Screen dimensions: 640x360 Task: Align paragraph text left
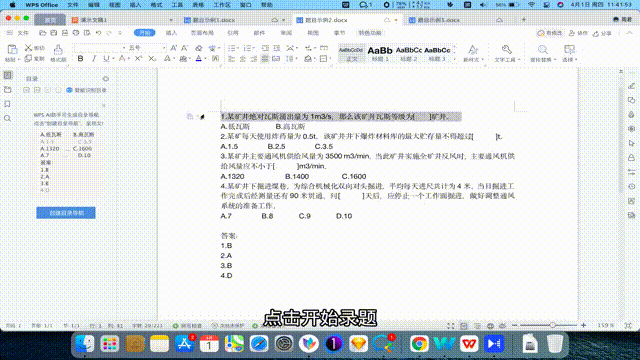[231, 59]
